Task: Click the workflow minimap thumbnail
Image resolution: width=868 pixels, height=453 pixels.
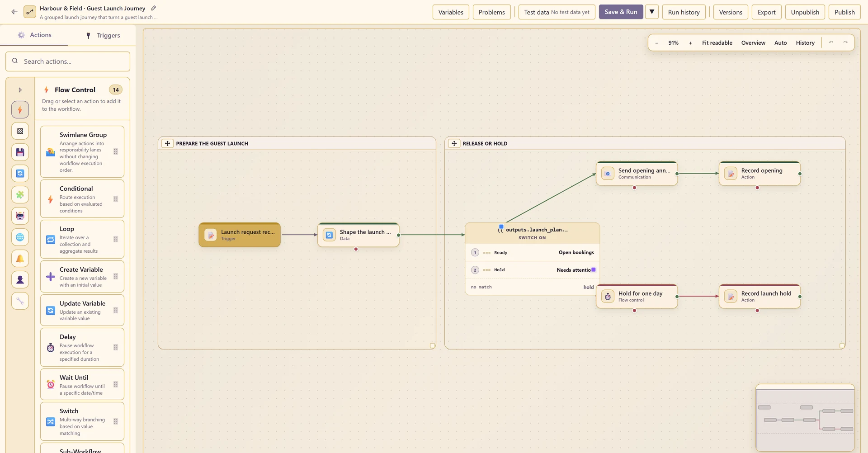Action: pos(805,418)
